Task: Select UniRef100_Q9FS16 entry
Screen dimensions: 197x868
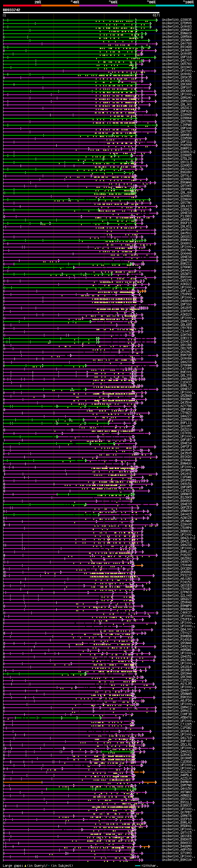Action: click(177, 57)
